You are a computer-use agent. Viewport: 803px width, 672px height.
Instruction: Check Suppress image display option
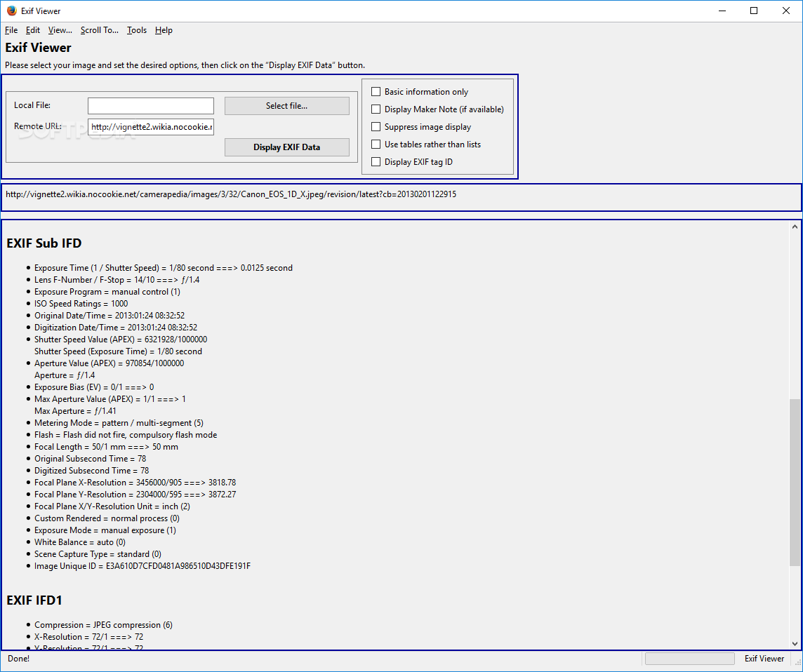376,126
